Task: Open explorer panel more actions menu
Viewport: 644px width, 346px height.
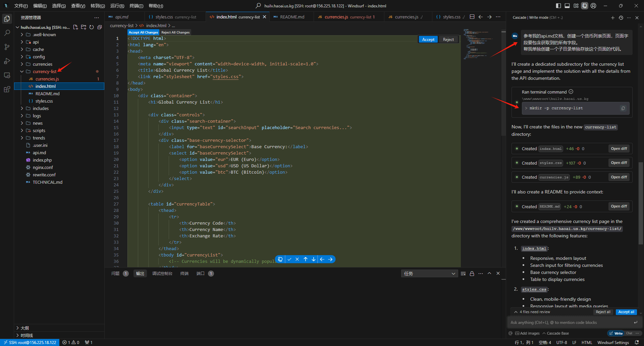Action: (x=97, y=17)
